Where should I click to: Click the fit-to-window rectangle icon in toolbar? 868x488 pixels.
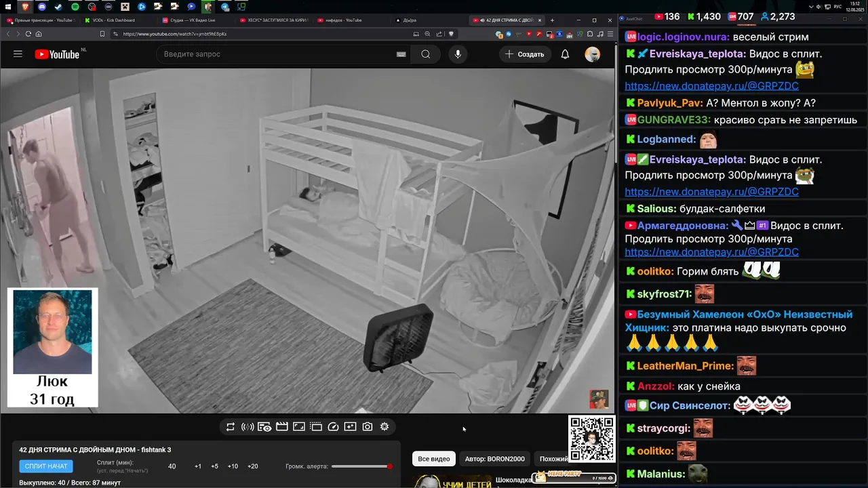point(298,426)
